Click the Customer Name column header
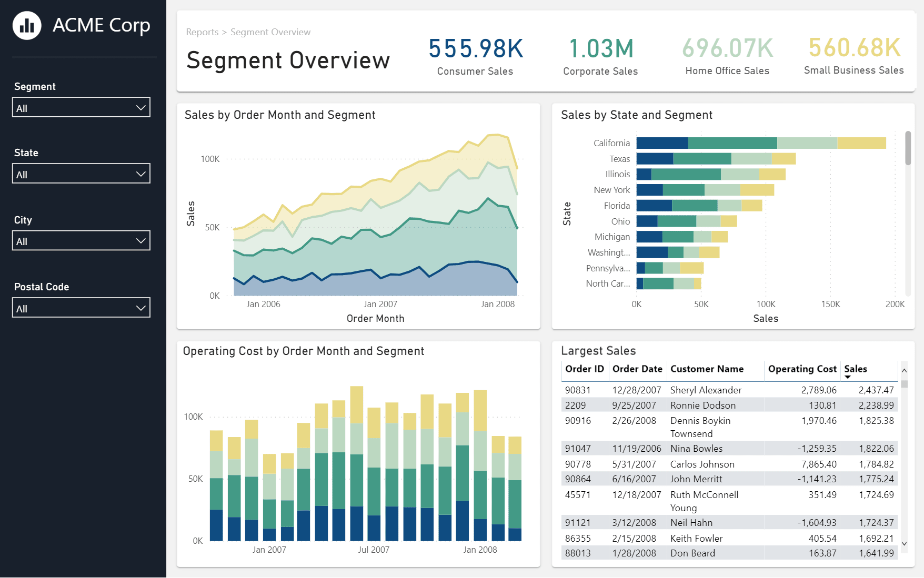Image resolution: width=924 pixels, height=578 pixels. pos(707,369)
